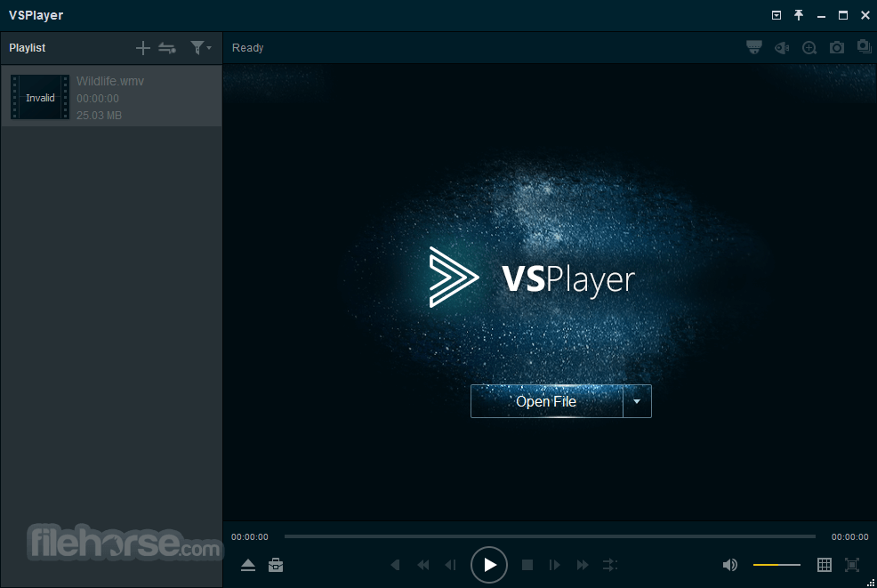
Task: Enable digital zoom magnifier
Action: coord(809,48)
